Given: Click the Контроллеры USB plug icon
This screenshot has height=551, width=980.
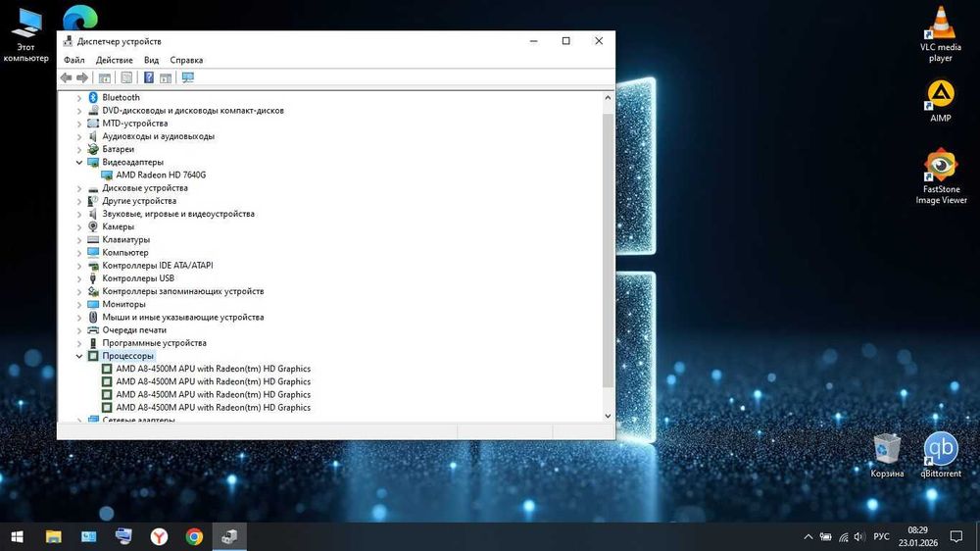Looking at the screenshot, I should click(x=93, y=278).
